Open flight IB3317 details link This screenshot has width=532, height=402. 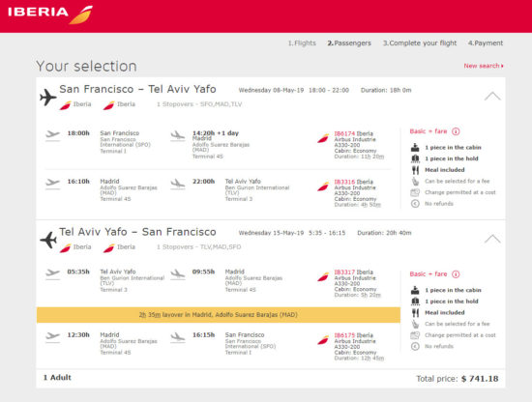point(344,272)
